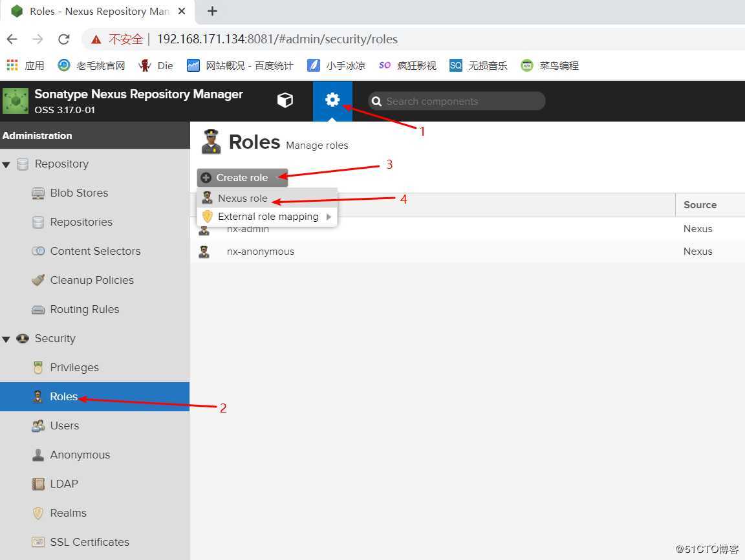Image resolution: width=745 pixels, height=560 pixels.
Task: Open the 菜鸟编程 bookmark
Action: [x=550, y=65]
